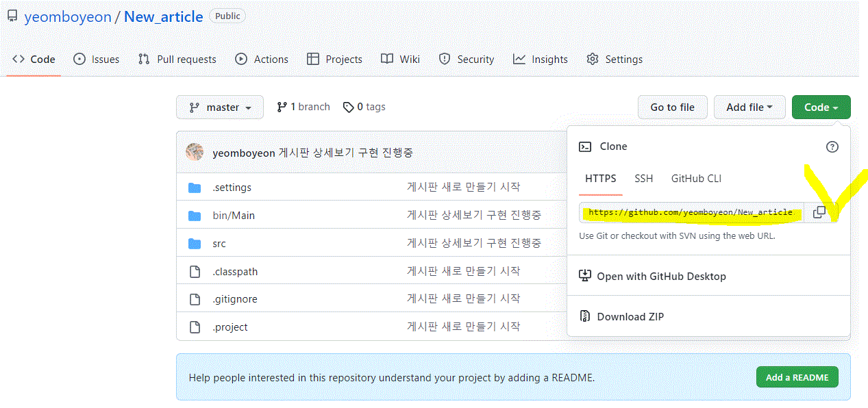The height and width of the screenshot is (408, 868).
Task: Open the Projects tab
Action: (x=334, y=60)
